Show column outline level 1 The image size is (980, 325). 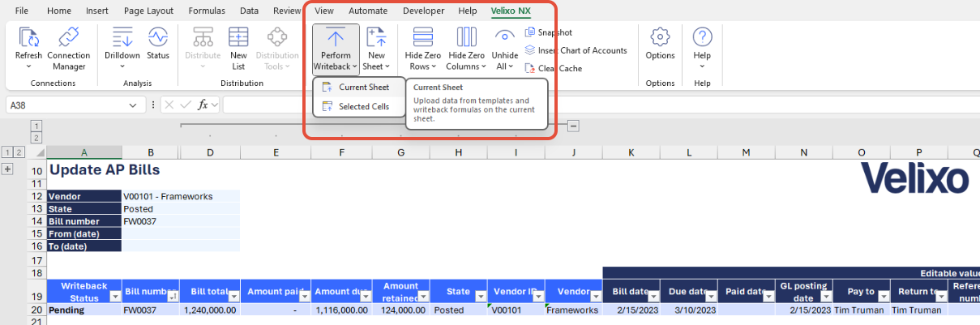click(x=36, y=126)
